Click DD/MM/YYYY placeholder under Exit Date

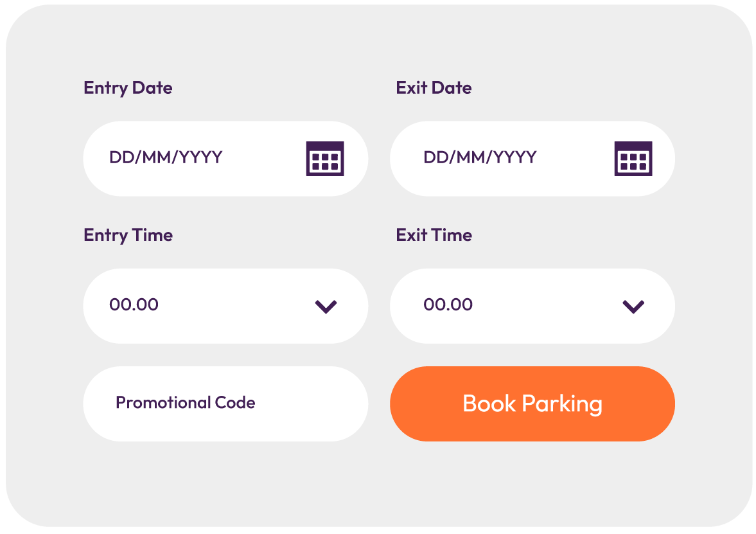click(480, 157)
